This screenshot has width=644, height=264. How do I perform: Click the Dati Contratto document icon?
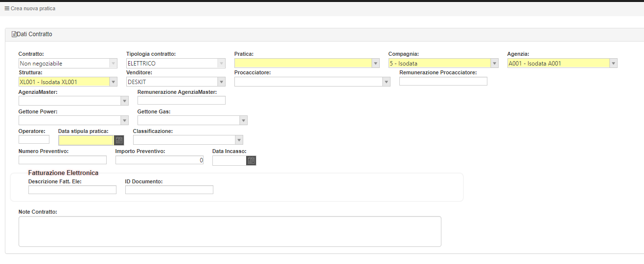point(14,34)
